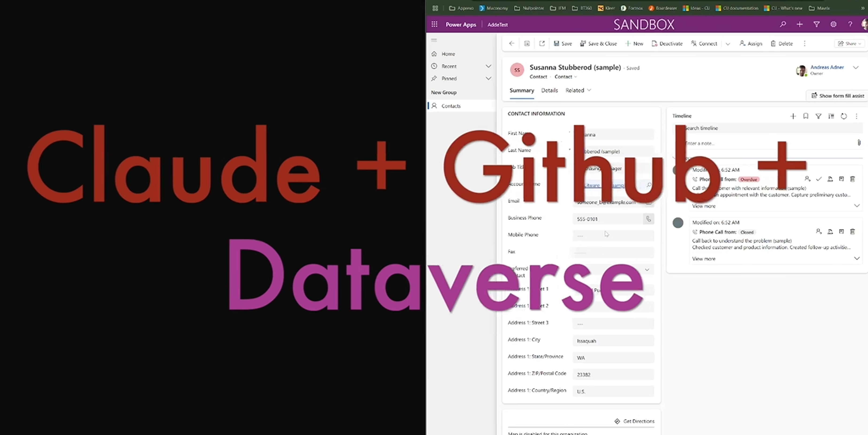This screenshot has height=435, width=868.
Task: Mark the Overdue phone call complete
Action: coord(819,179)
